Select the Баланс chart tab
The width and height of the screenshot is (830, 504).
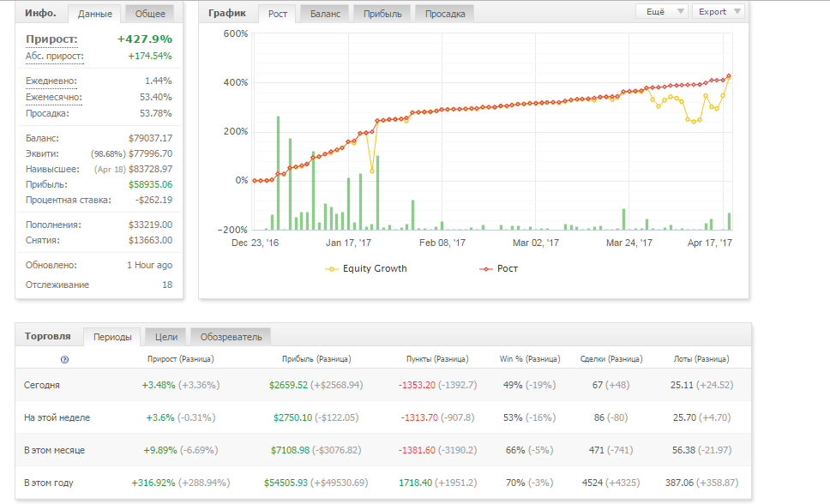(x=325, y=14)
